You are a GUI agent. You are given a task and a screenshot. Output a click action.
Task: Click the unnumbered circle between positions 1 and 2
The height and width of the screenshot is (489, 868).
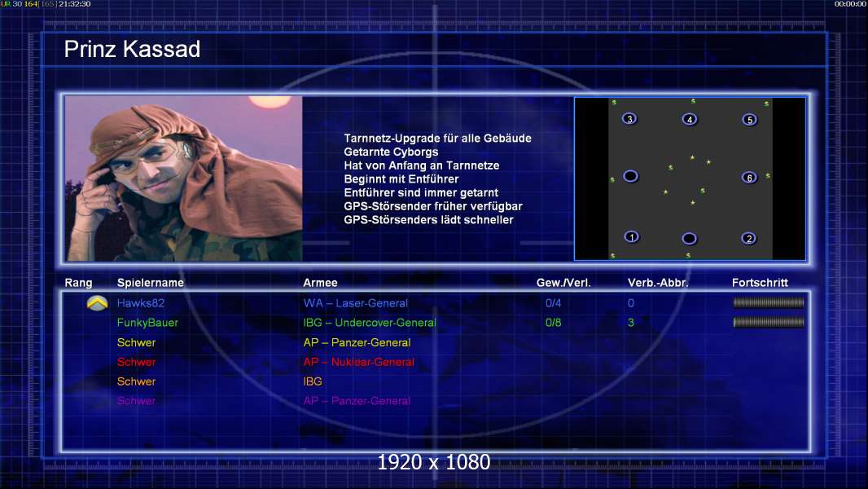(x=689, y=239)
